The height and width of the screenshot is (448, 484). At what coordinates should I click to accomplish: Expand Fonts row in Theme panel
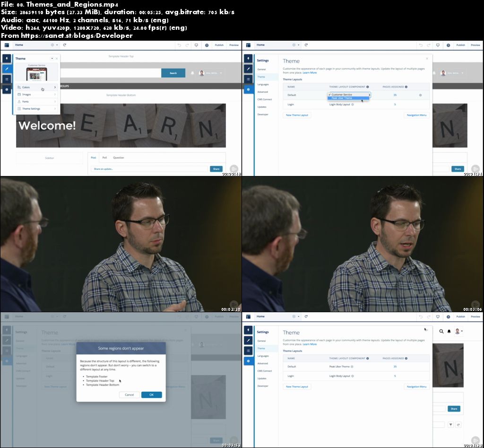coord(36,102)
